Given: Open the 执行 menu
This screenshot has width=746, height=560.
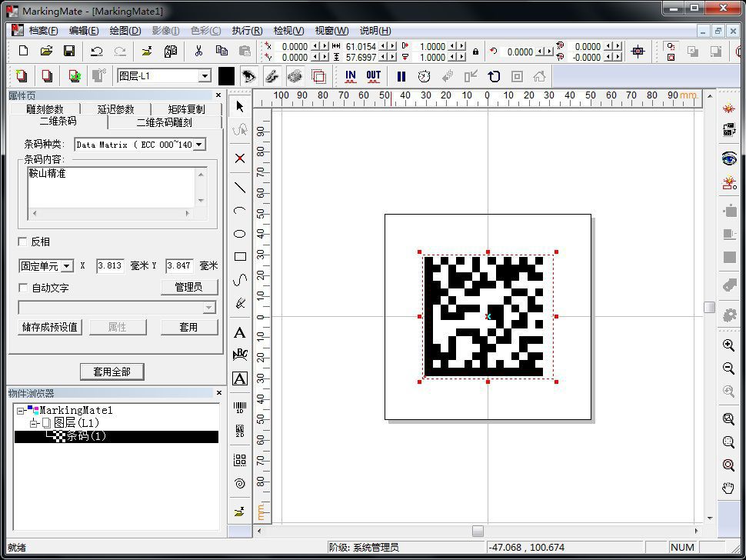Looking at the screenshot, I should [246, 31].
